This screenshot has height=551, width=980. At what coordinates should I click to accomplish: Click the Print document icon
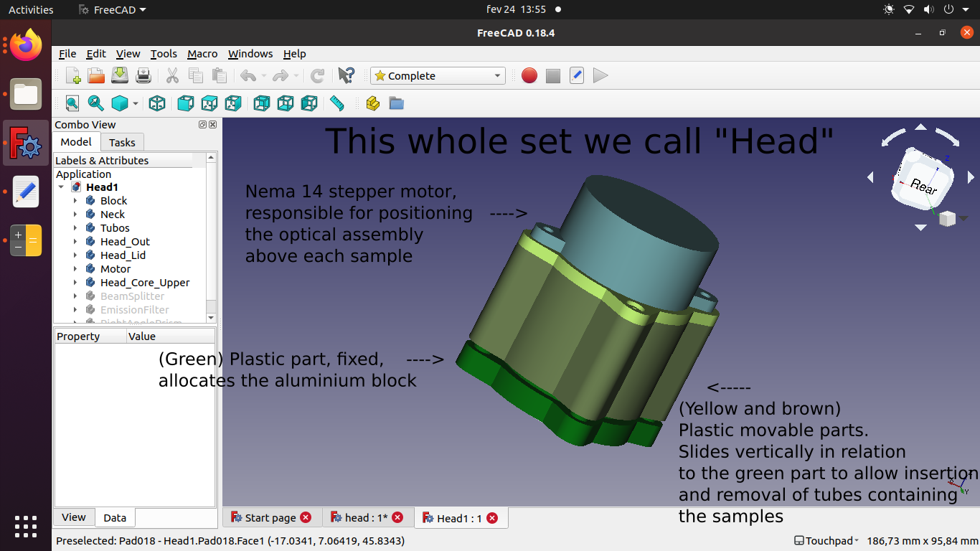(x=143, y=75)
